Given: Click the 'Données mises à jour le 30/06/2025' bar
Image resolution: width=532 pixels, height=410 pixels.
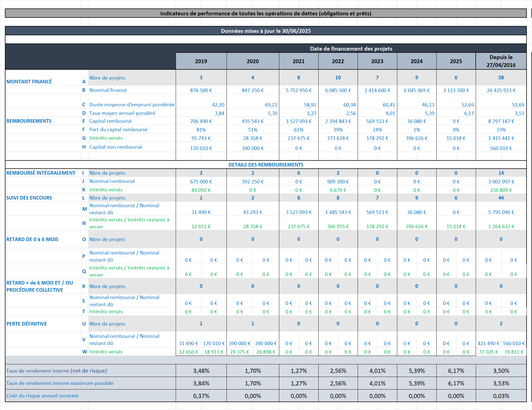Looking at the screenshot, I should pyautogui.click(x=266, y=31).
